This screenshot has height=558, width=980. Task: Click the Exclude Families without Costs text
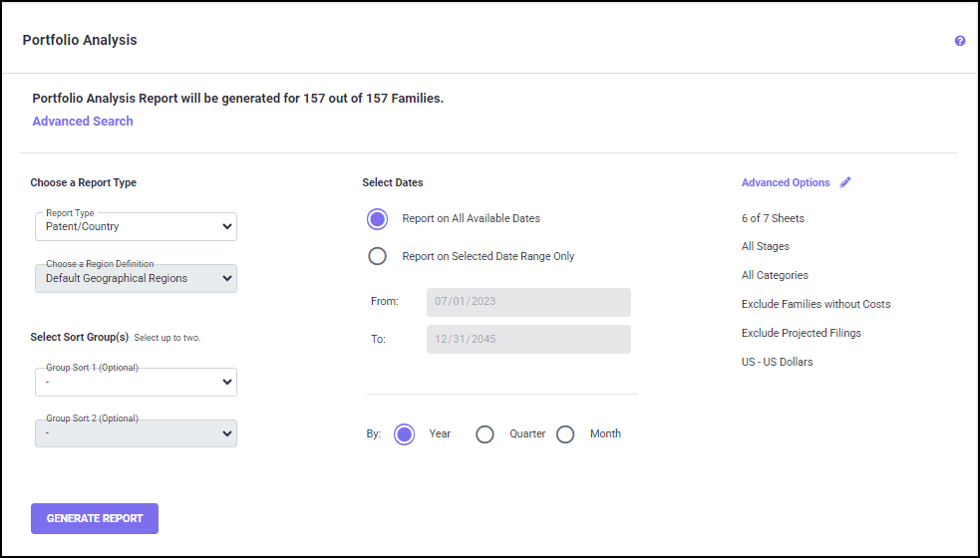click(816, 304)
